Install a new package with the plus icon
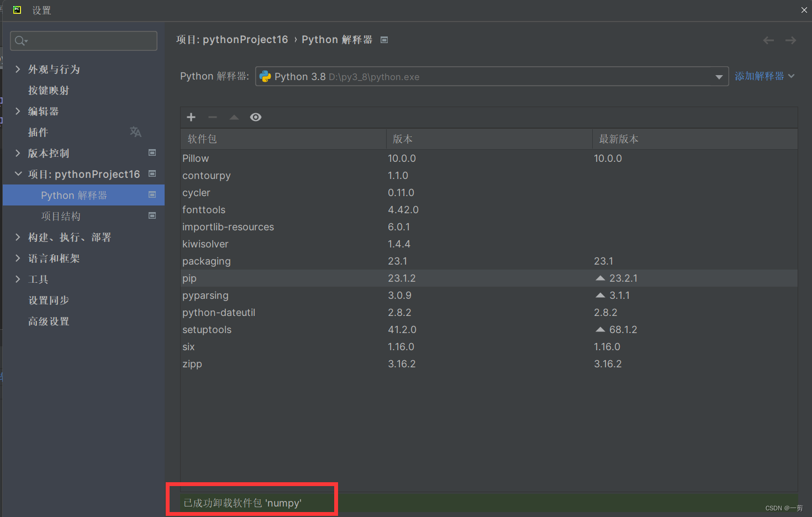812x517 pixels. pos(191,117)
